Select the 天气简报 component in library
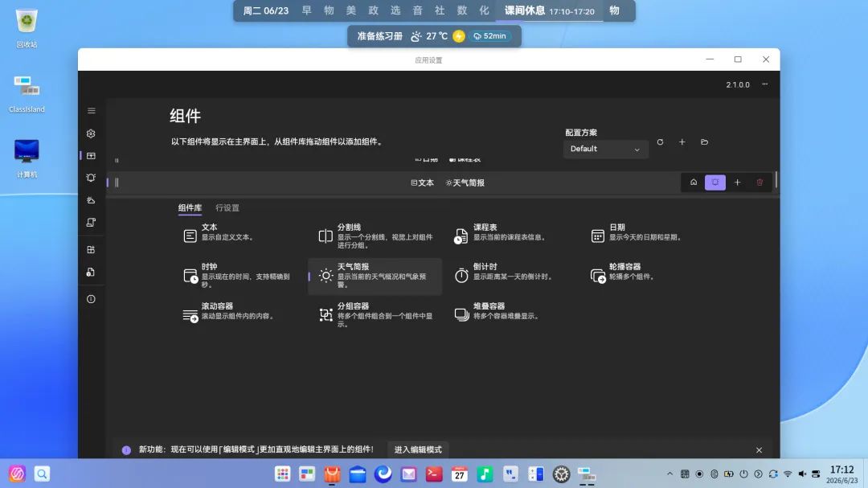This screenshot has height=488, width=868. 375,276
